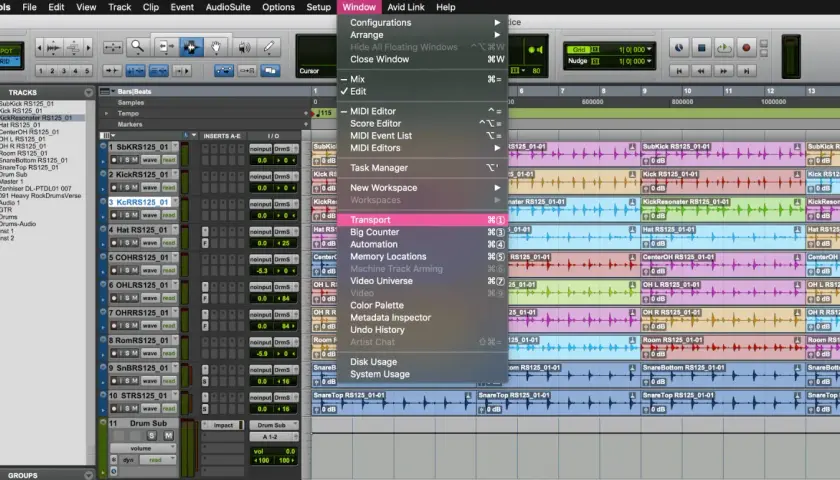840x480 pixels.
Task: Mute the 2 KickRS125_01 track
Action: 135,187
